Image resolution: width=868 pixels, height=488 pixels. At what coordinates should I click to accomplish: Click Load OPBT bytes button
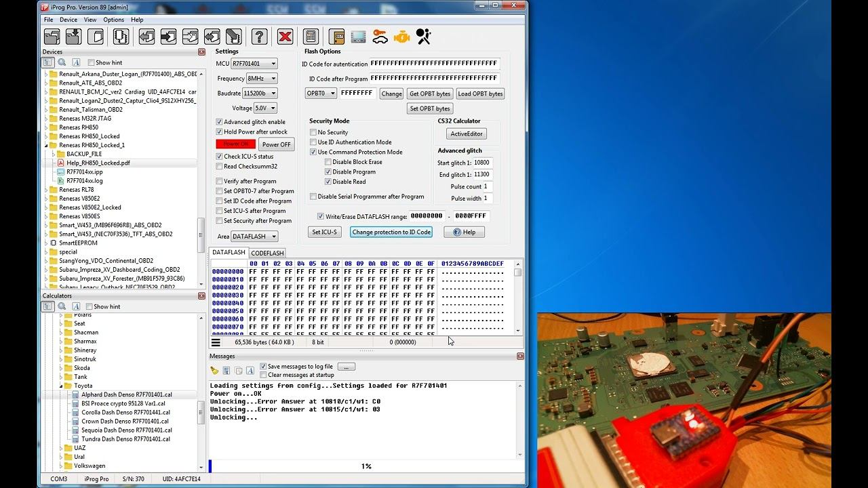point(480,94)
